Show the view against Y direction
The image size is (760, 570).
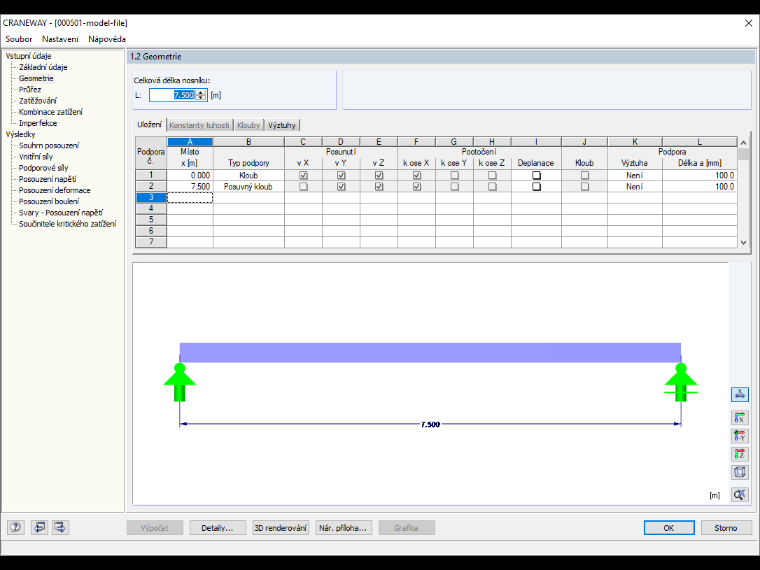pos(740,436)
